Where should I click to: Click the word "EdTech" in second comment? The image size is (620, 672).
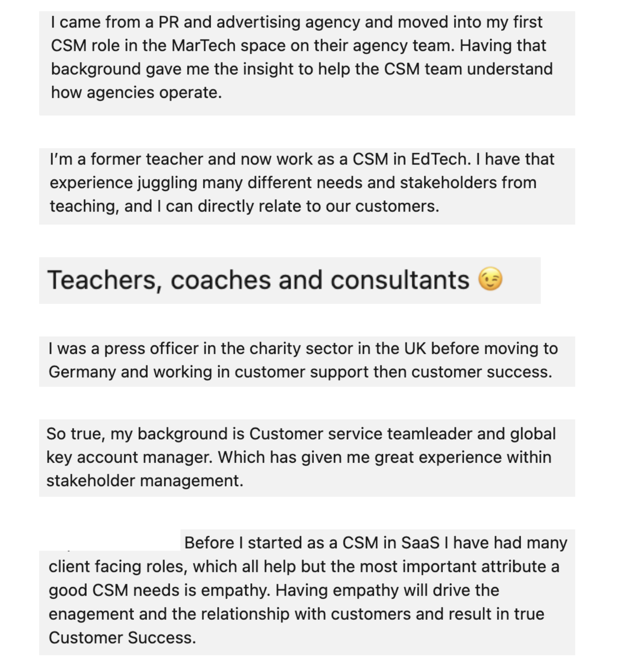[x=441, y=159]
